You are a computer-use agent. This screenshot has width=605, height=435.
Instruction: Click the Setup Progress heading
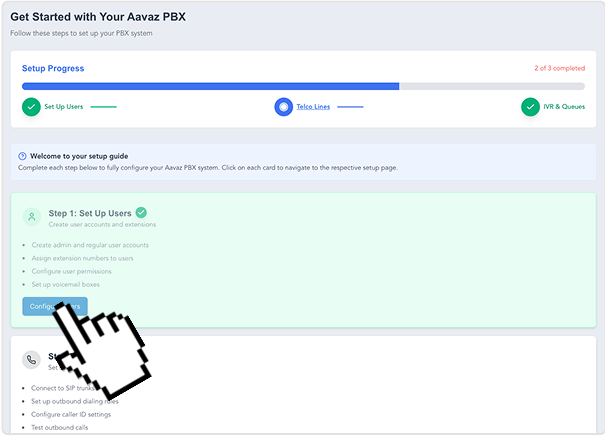(x=53, y=68)
